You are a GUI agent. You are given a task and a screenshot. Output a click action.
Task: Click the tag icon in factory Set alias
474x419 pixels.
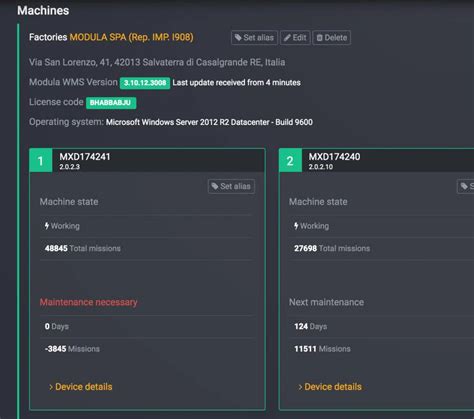238,38
